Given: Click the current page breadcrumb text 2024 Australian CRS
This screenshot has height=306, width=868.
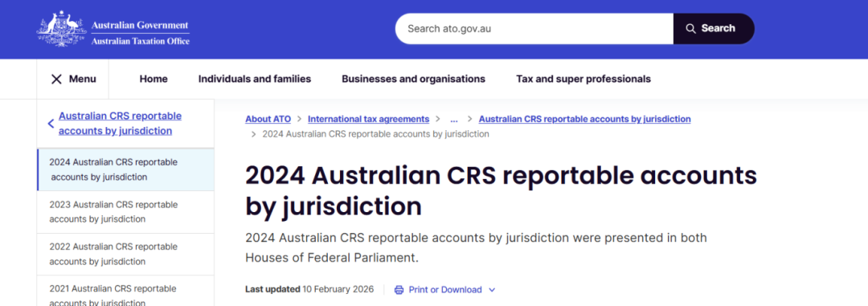Looking at the screenshot, I should 375,134.
